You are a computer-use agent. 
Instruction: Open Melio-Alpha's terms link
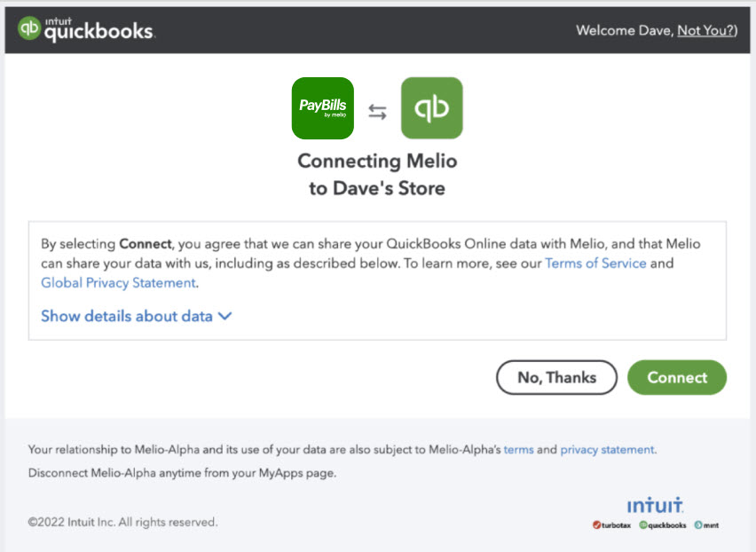click(518, 450)
